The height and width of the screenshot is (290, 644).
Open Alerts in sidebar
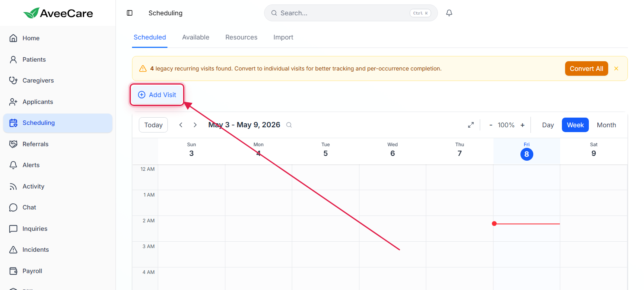pyautogui.click(x=58, y=165)
